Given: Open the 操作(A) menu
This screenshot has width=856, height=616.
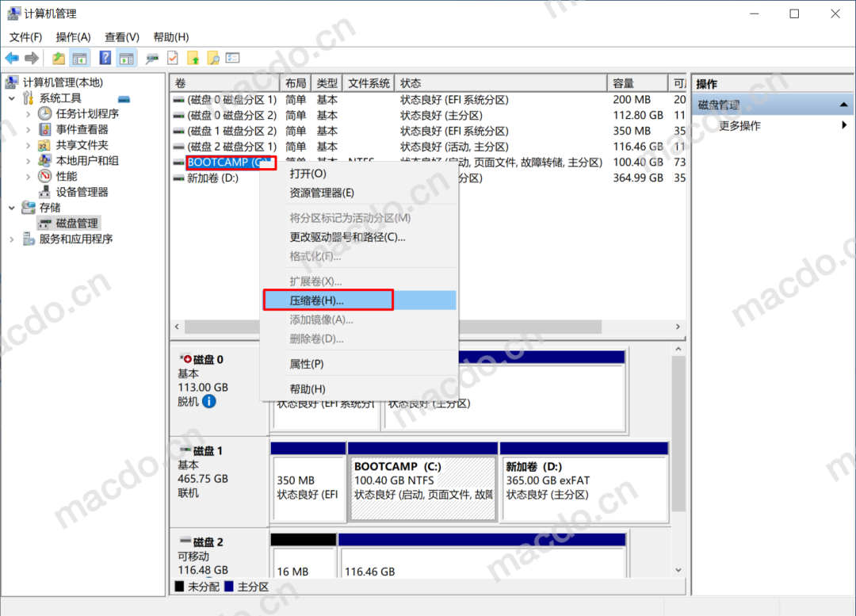Looking at the screenshot, I should click(73, 37).
